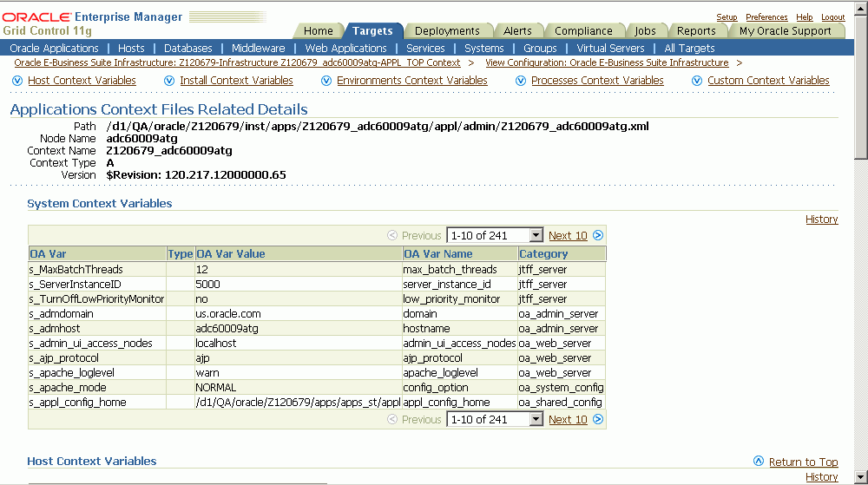This screenshot has width=868, height=485.
Task: Switch to the Jobs tab
Action: coord(645,31)
